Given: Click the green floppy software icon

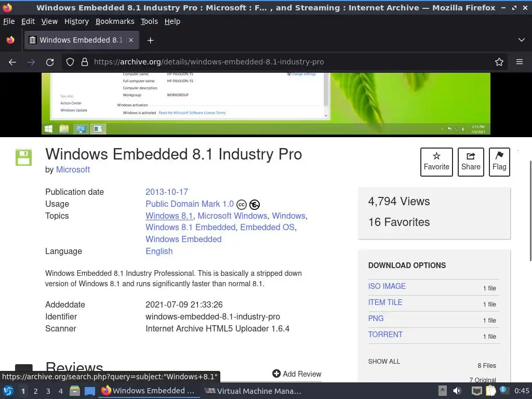Looking at the screenshot, I should coord(24,157).
